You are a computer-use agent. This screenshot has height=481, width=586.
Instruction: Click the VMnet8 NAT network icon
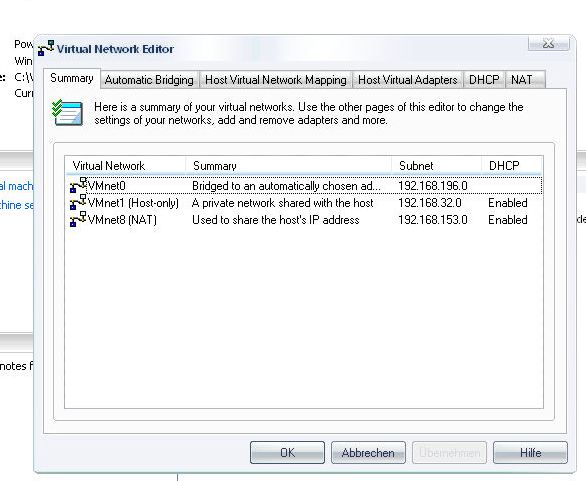[x=78, y=219]
